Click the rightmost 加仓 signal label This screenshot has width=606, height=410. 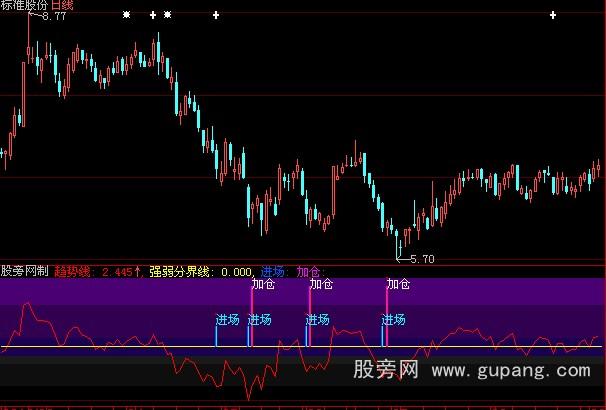pyautogui.click(x=398, y=284)
